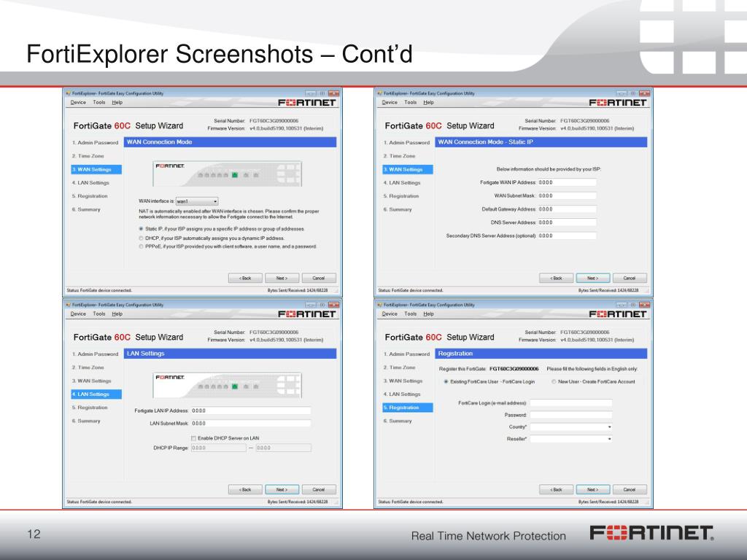
Task: Click the FortiExplorer app icon in the Registration window title bar
Action: click(x=379, y=305)
